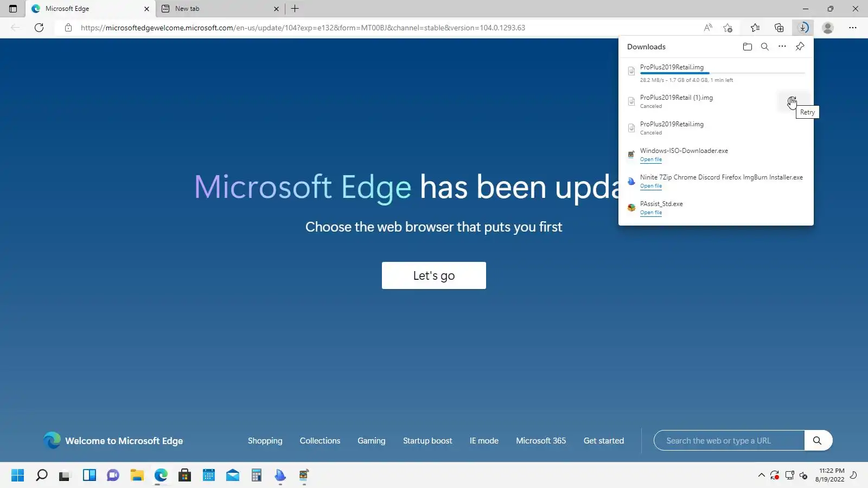
Task: Open the Favorites list icon
Action: tap(755, 28)
